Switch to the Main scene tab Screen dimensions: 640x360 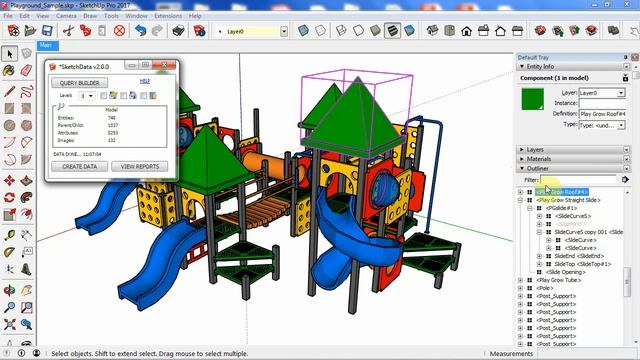48,46
